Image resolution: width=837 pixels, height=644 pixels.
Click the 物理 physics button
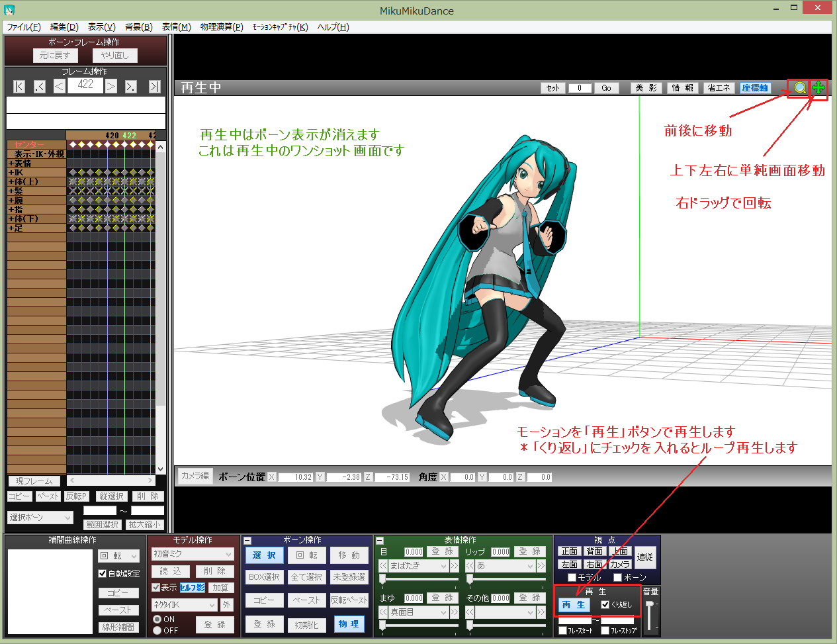pos(349,624)
